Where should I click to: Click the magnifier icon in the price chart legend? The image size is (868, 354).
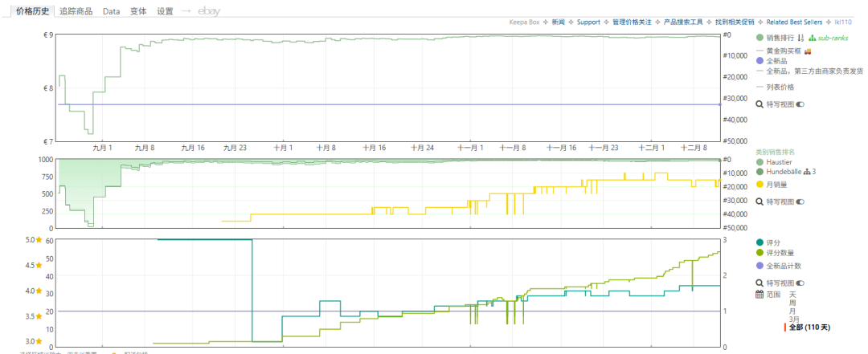[x=759, y=104]
